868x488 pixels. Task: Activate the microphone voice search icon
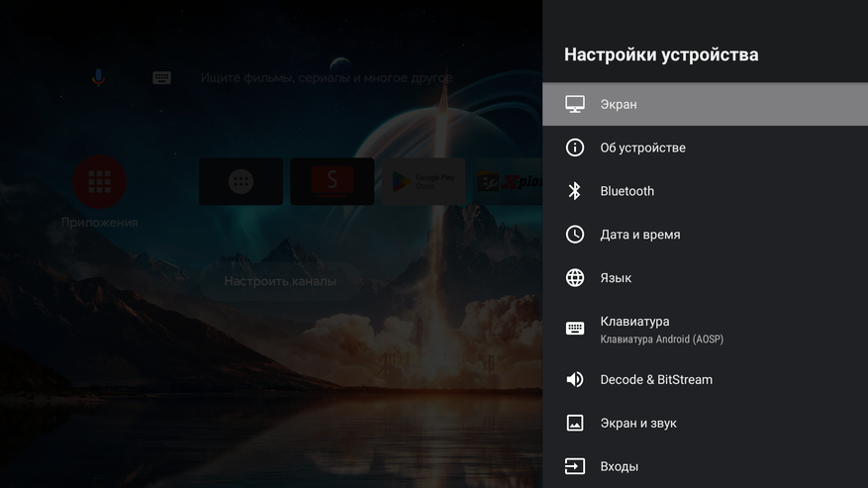99,77
